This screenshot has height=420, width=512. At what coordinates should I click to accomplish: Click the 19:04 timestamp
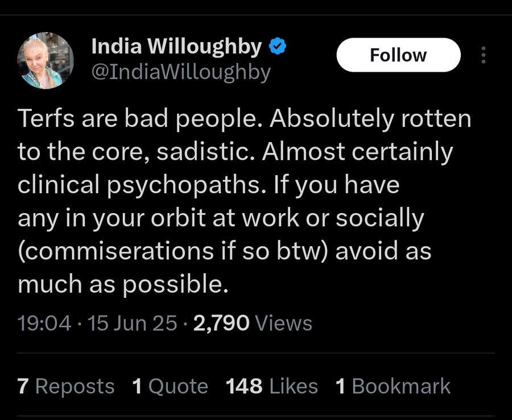point(44,323)
